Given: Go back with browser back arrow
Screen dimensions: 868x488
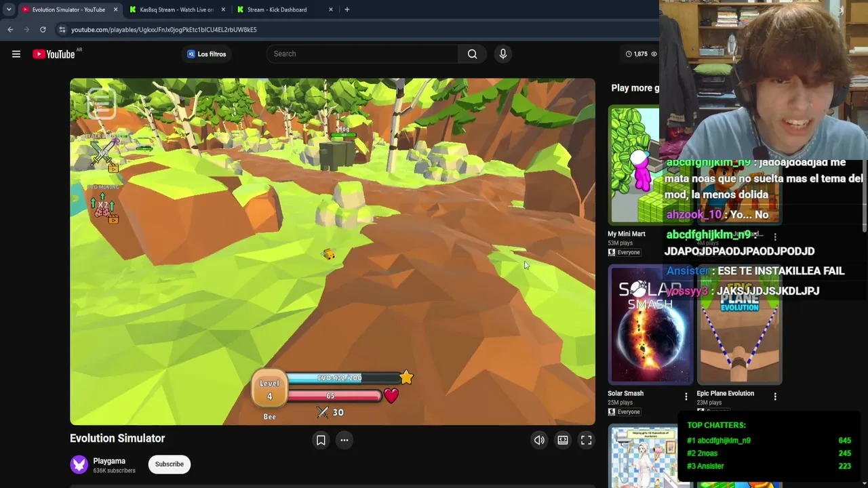Looking at the screenshot, I should [x=10, y=30].
